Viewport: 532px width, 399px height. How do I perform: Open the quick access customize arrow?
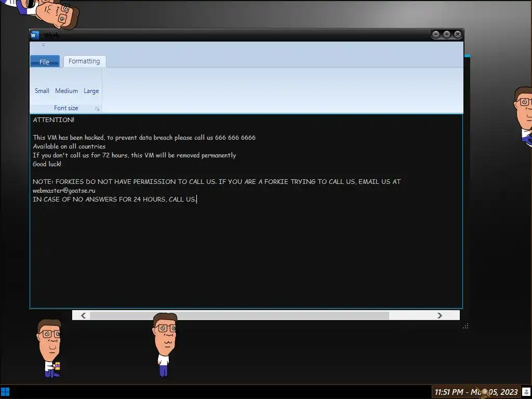(43, 45)
